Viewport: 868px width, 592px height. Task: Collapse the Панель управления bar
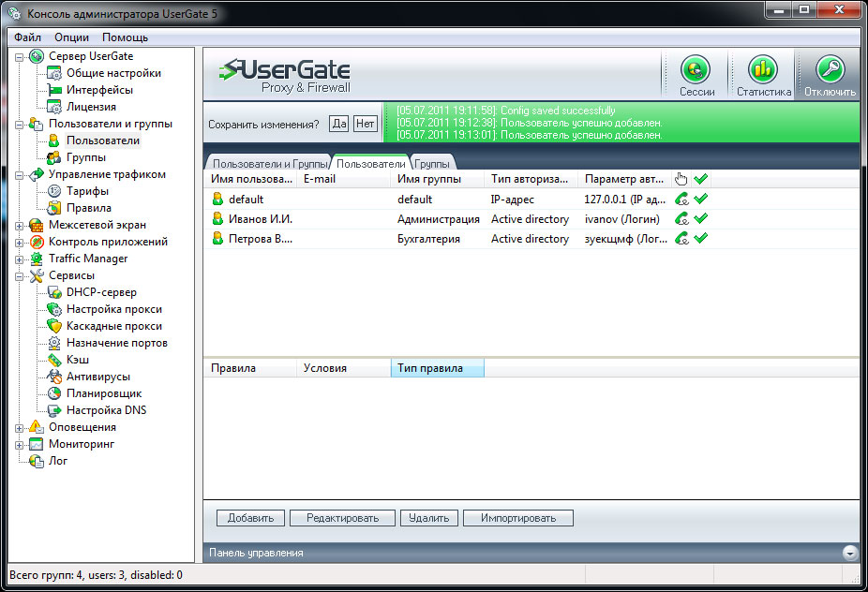(850, 552)
